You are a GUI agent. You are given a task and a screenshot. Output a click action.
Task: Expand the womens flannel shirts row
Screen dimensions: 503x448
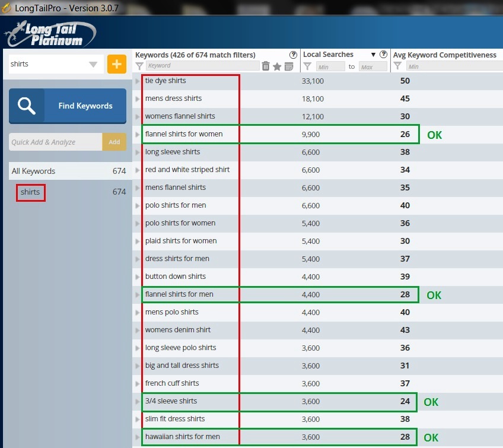tap(137, 116)
